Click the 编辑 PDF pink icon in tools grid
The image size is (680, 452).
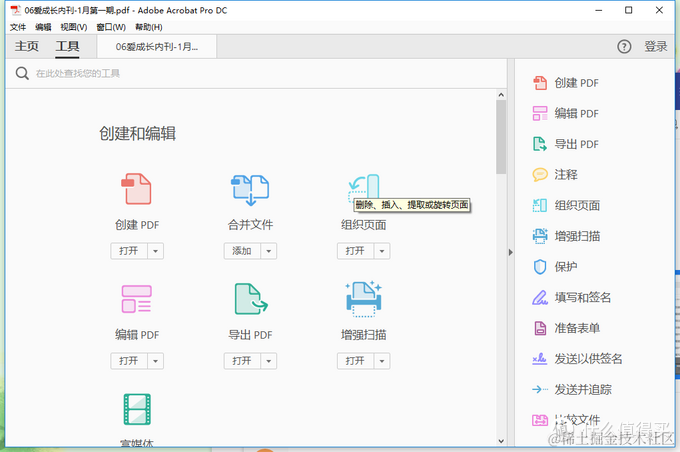[137, 299]
